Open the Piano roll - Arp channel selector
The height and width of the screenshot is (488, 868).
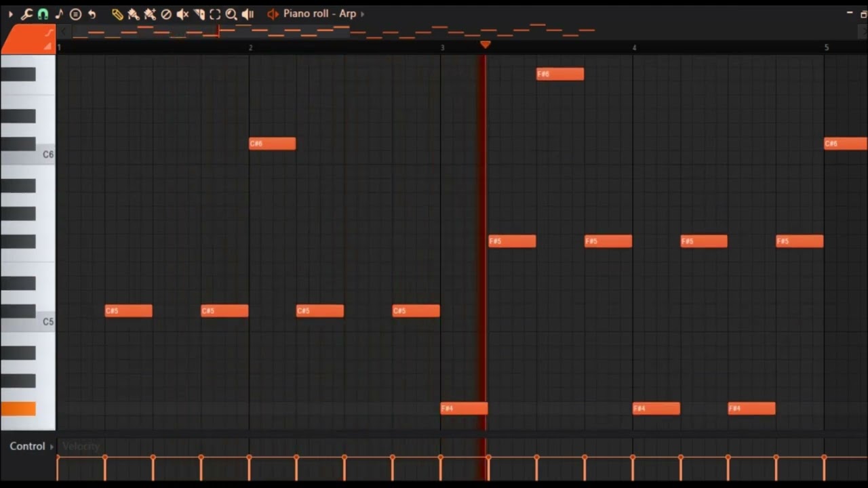[x=319, y=14]
